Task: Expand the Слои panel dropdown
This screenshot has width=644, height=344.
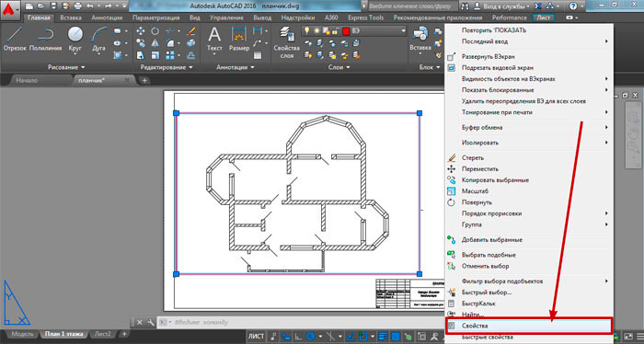Action: point(339,67)
